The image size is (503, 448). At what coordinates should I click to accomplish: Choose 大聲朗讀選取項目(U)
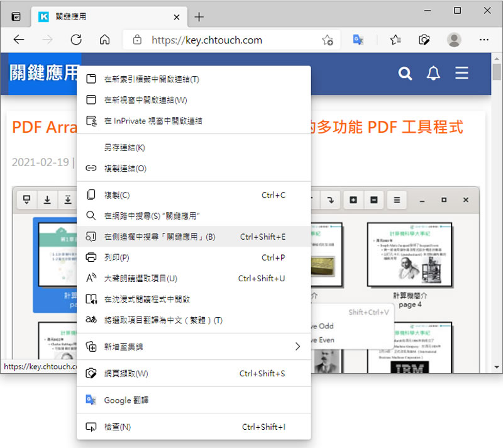pyautogui.click(x=194, y=278)
